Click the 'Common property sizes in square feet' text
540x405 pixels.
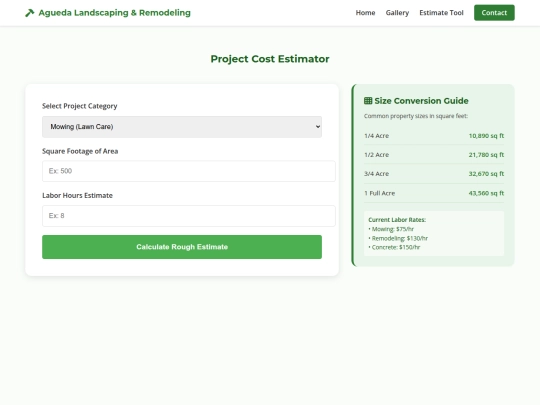(416, 116)
